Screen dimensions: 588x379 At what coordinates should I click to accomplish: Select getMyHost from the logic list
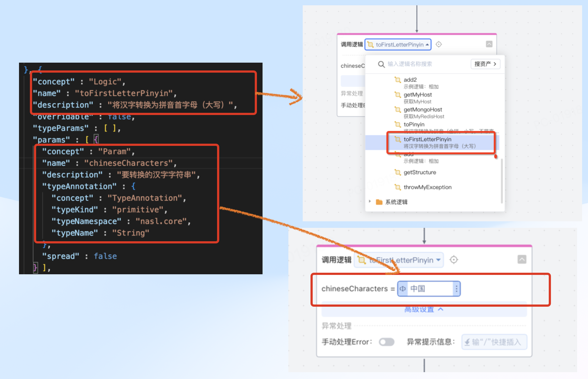pyautogui.click(x=418, y=95)
